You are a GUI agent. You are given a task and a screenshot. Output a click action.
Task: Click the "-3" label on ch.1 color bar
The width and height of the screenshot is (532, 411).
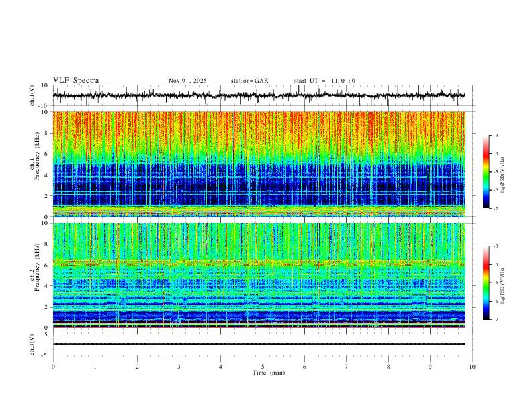tap(496, 135)
